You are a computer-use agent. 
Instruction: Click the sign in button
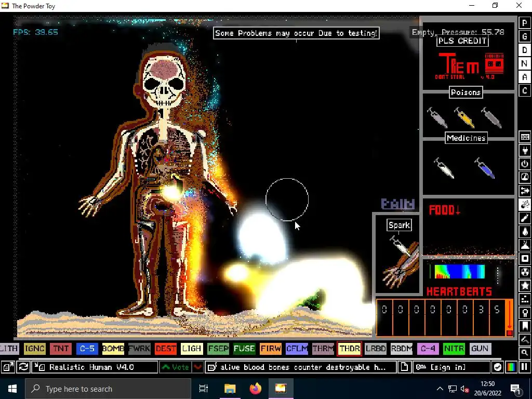pos(451,367)
